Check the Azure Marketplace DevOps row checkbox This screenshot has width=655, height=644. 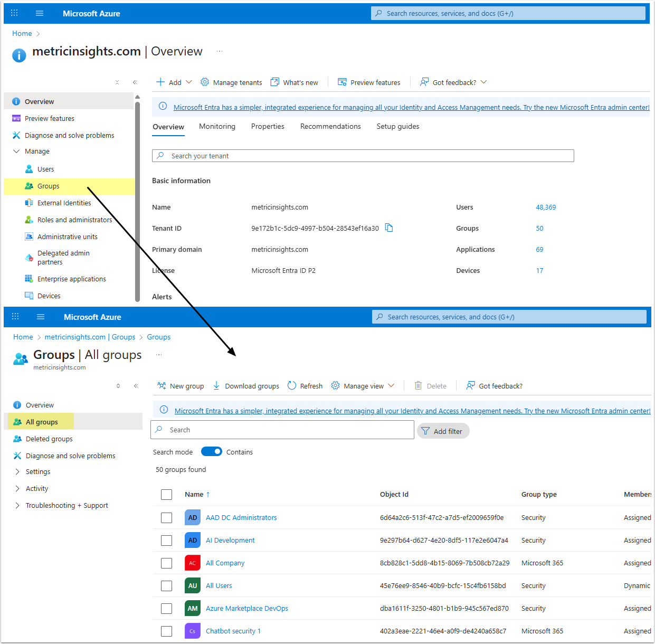[167, 609]
